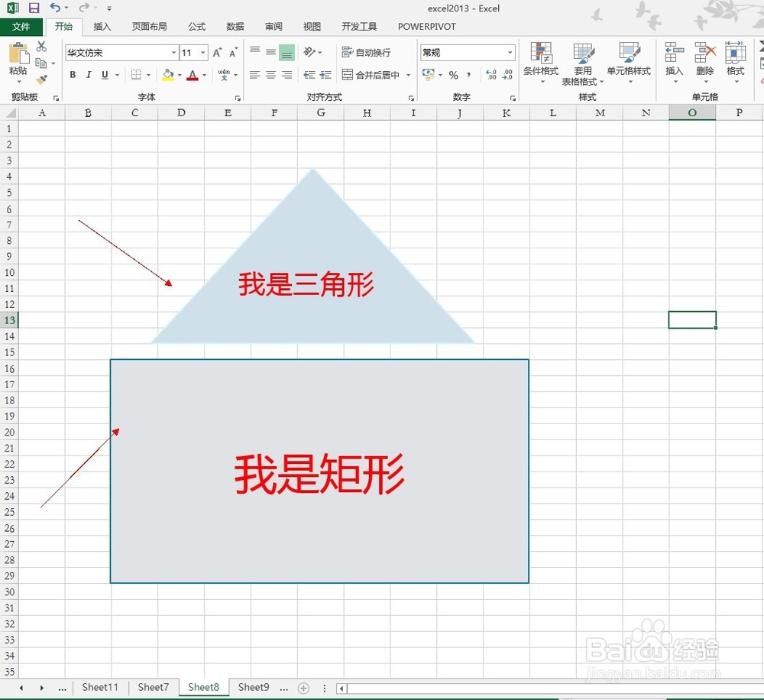Switch to the 页面布局 tab
The image size is (764, 700).
point(149,27)
